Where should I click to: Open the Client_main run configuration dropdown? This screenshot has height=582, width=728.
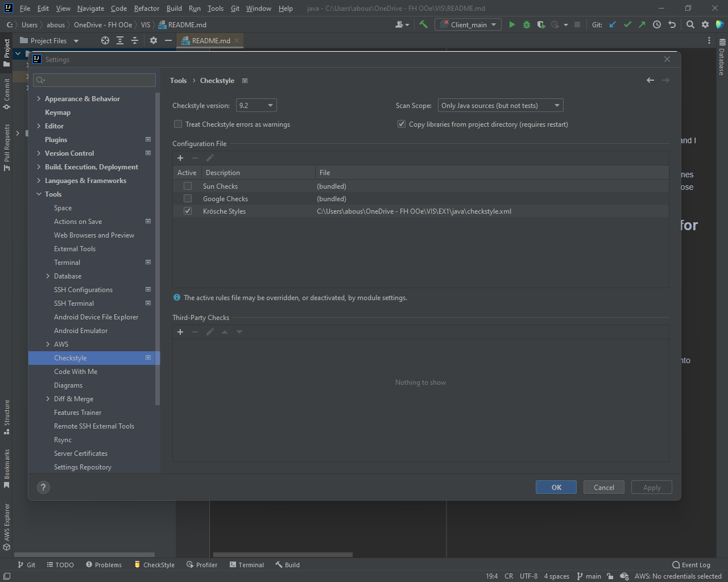click(468, 24)
